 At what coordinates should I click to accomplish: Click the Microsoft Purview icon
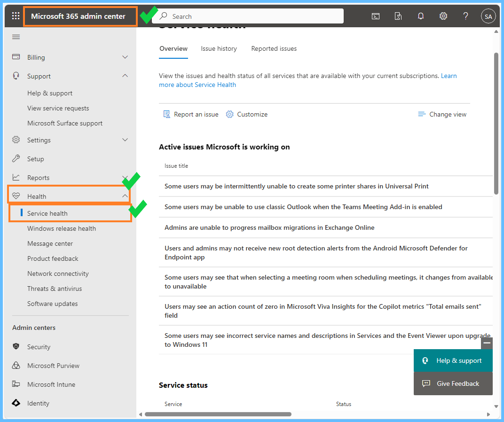tap(16, 366)
